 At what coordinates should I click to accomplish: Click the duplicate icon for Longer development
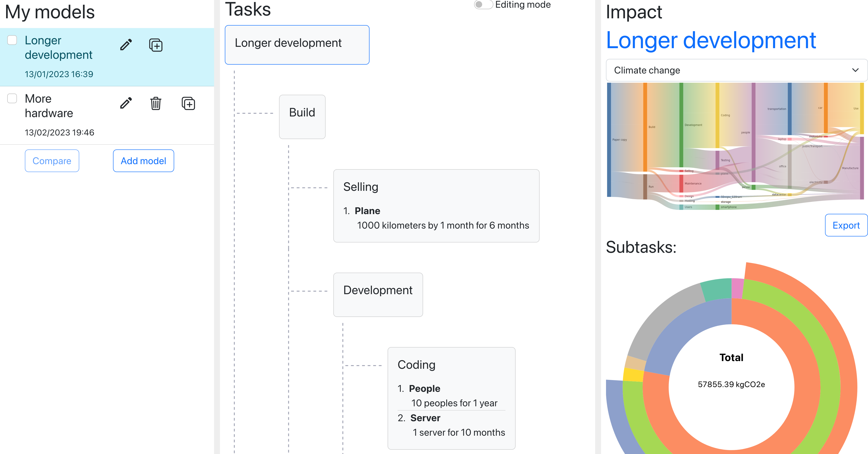pos(156,45)
